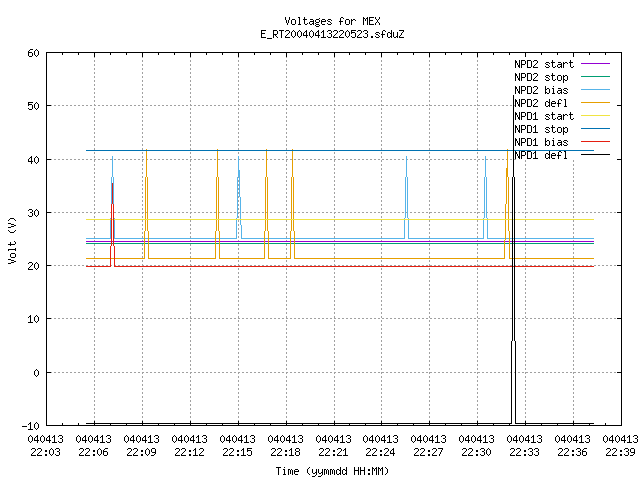The height and width of the screenshot is (480, 640).
Task: Click the light blue NPD2 bias spike near 22:30
Action: pos(486,198)
